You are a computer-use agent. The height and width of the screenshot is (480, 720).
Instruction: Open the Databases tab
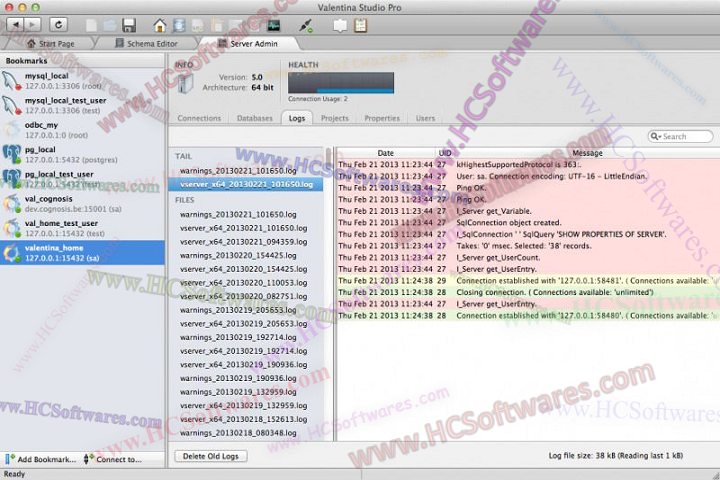pos(255,118)
